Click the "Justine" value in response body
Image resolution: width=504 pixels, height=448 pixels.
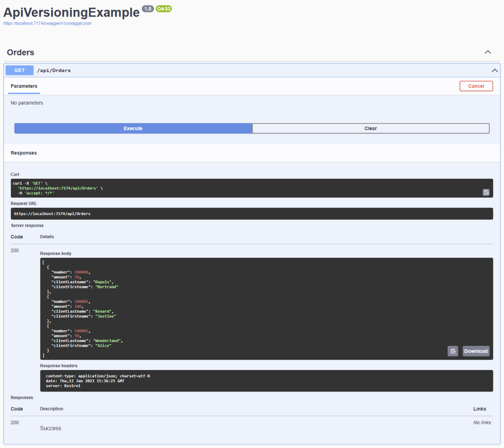(x=106, y=316)
